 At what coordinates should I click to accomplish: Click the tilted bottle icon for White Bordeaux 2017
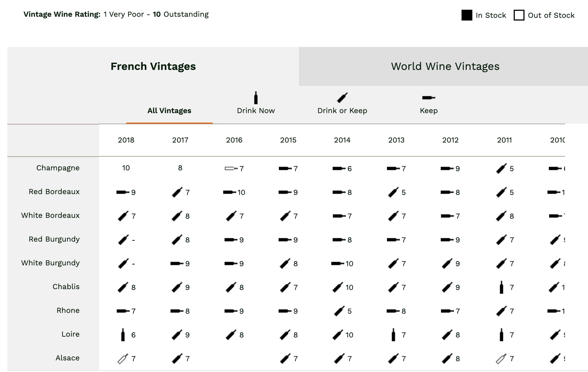pos(178,215)
